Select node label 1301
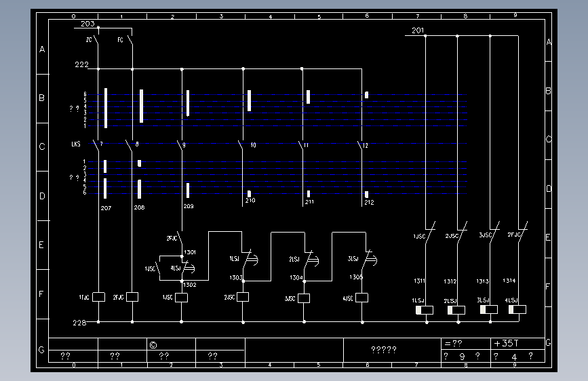The width and height of the screenshot is (588, 381). tap(190, 252)
